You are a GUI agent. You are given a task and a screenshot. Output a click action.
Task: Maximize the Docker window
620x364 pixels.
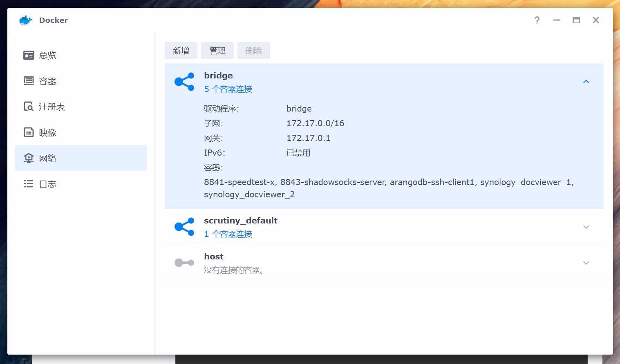pos(576,20)
